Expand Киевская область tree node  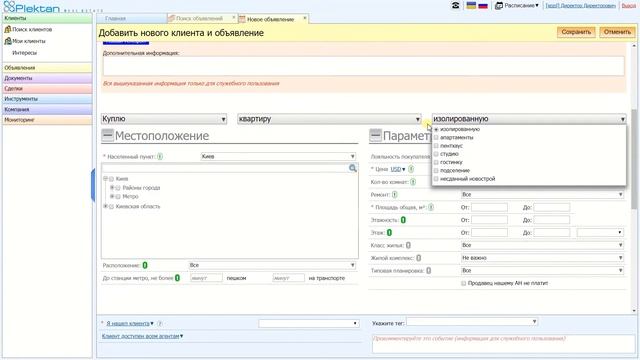click(105, 206)
